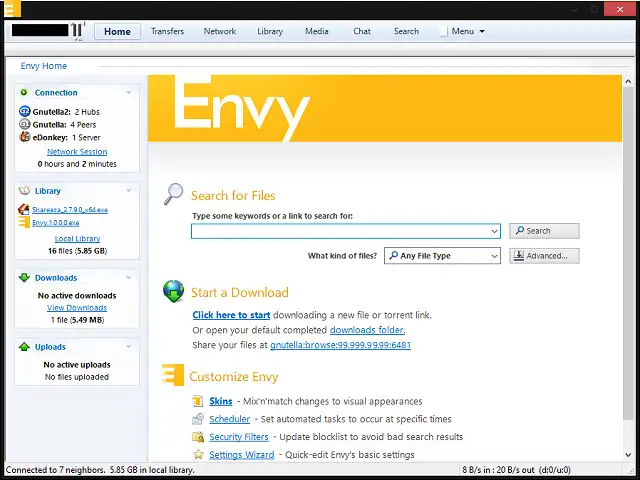Image resolution: width=640 pixels, height=480 pixels.
Task: Open the Network Session link
Action: [x=77, y=152]
